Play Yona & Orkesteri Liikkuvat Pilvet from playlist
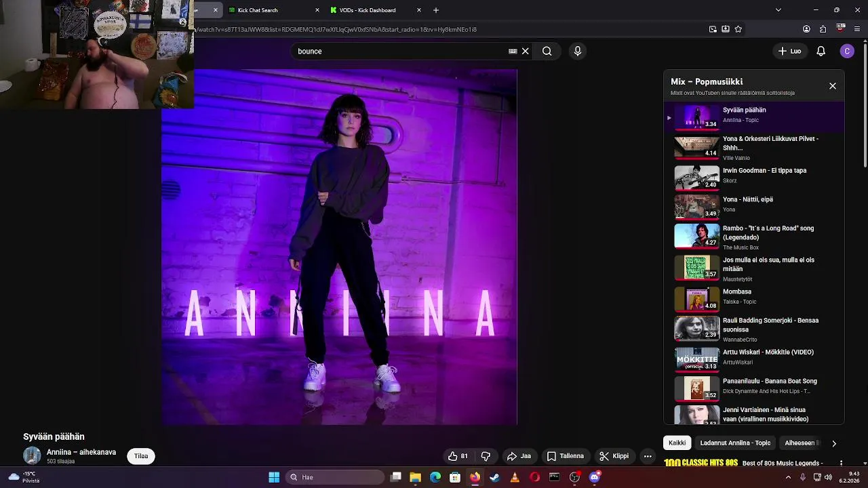Viewport: 868px width, 488px height. pos(754,148)
